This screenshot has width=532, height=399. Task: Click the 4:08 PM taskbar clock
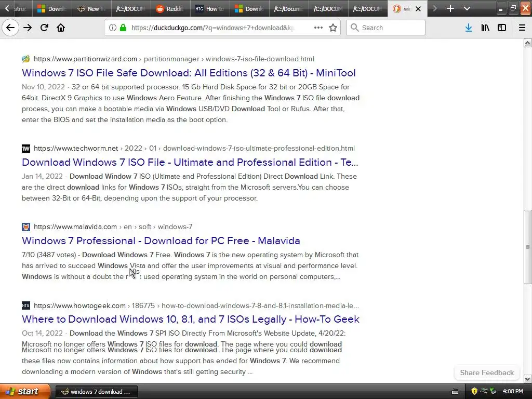click(x=513, y=391)
